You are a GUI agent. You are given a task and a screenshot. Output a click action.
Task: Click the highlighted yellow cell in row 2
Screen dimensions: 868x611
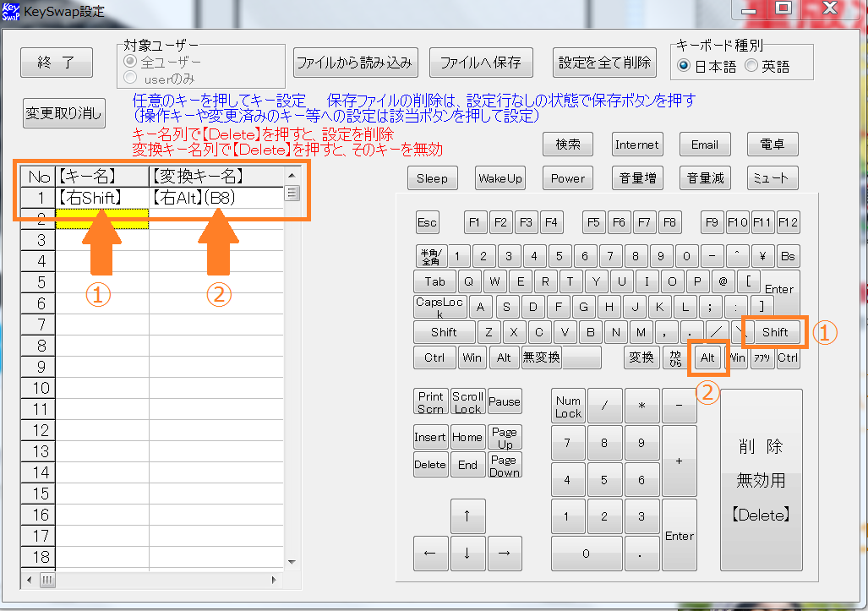(101, 219)
